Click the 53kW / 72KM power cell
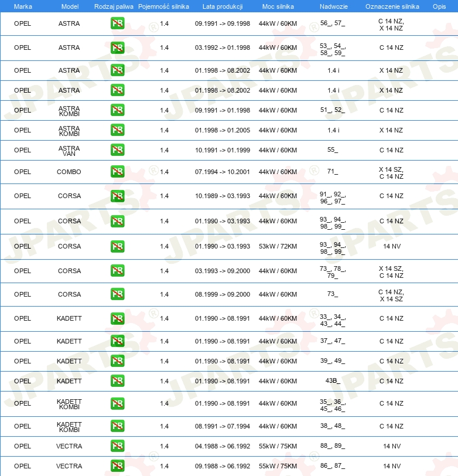458x476 pixels. click(x=278, y=246)
